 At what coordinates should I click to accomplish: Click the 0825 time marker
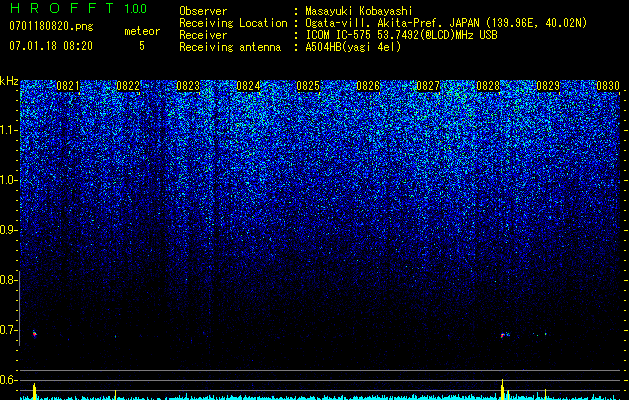tap(308, 86)
